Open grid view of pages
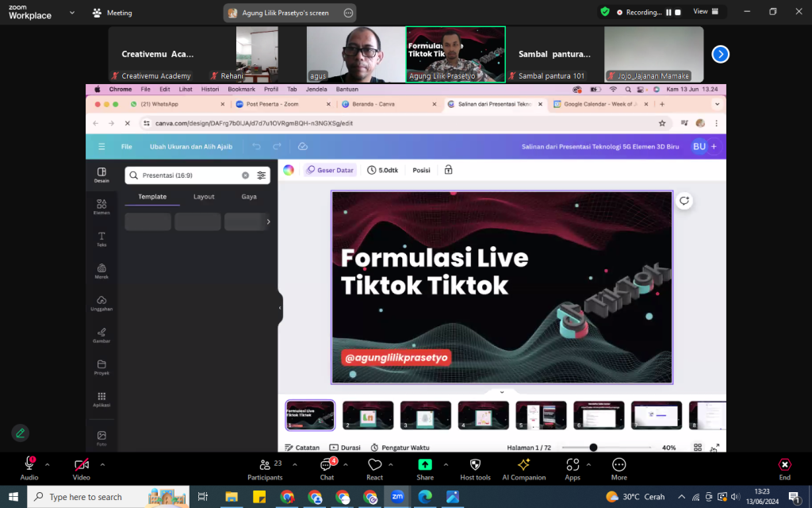Viewport: 812px width, 508px height. (x=698, y=448)
